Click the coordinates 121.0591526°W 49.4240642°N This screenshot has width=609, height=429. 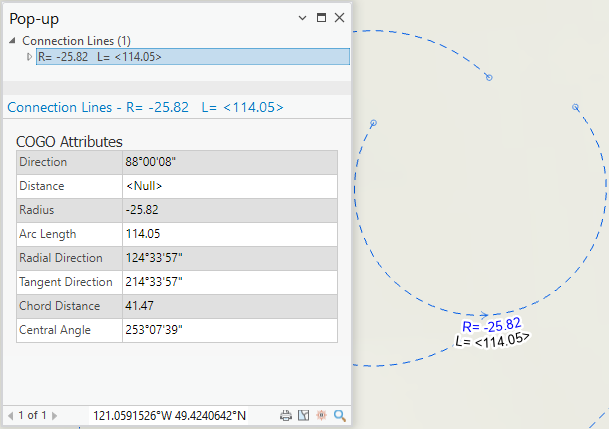[x=169, y=416]
